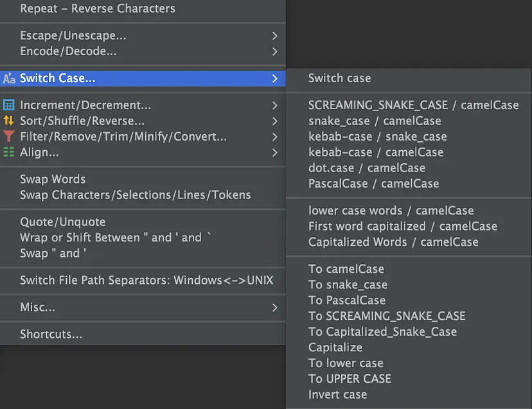
Task: Click the sort arrows icon beside Sort/Shuffle/Reverse
Action: (x=9, y=121)
